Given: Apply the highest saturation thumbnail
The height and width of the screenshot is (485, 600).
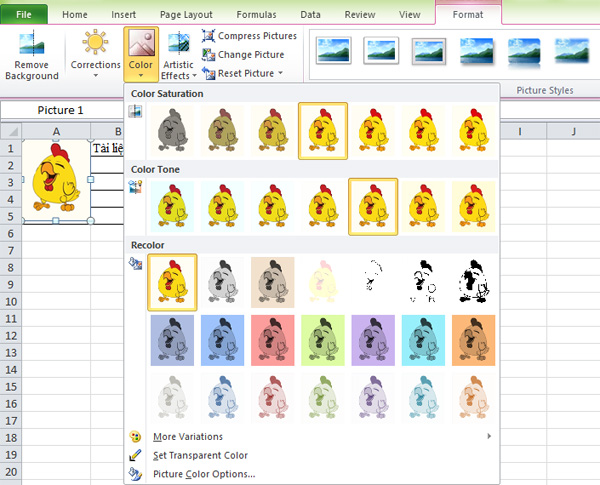Looking at the screenshot, I should click(473, 131).
